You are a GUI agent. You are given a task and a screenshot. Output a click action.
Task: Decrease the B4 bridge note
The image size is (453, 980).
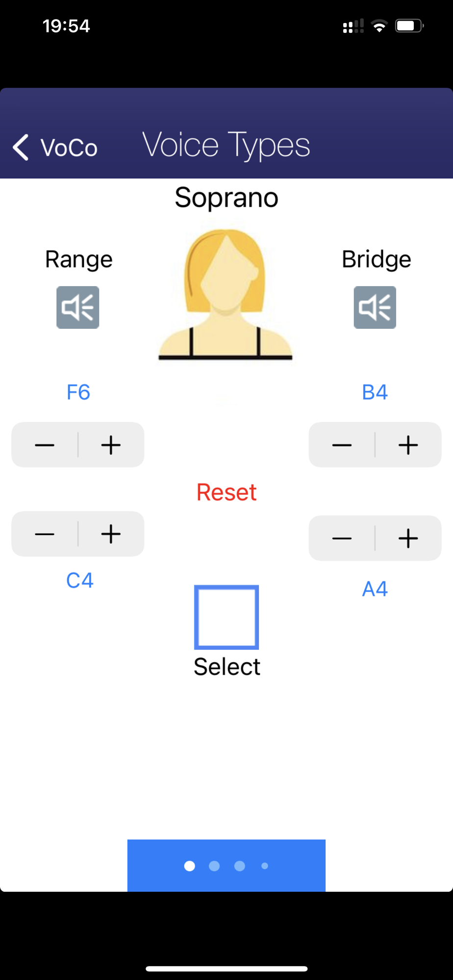[x=342, y=445]
